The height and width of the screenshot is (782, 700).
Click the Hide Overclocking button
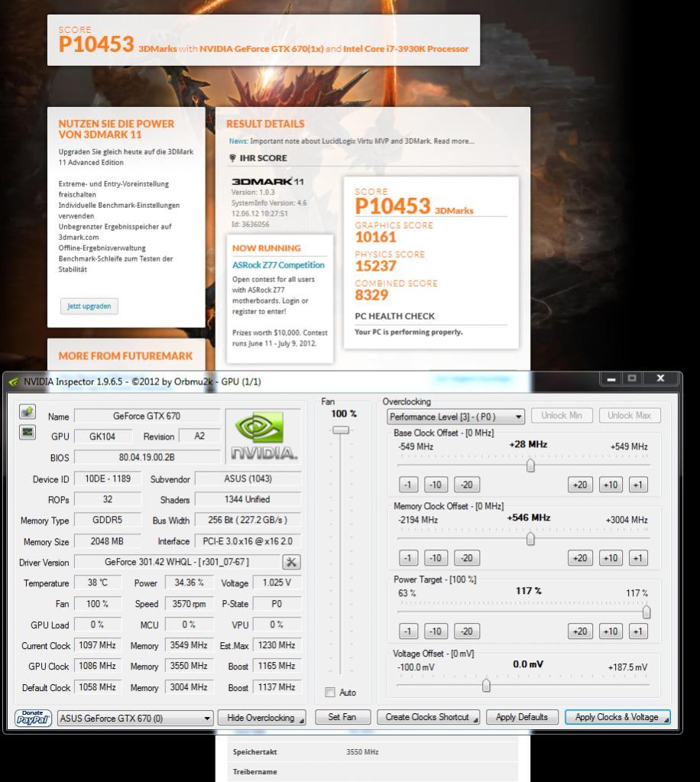coord(262,718)
